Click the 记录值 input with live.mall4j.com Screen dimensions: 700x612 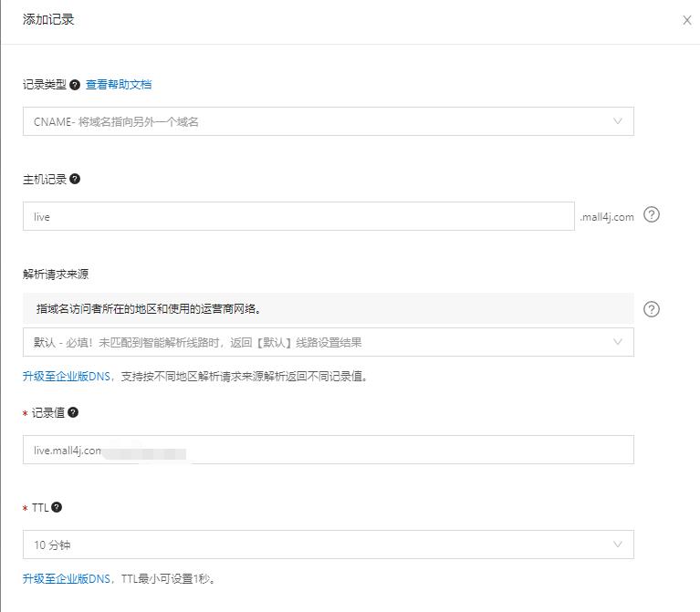tap(328, 450)
